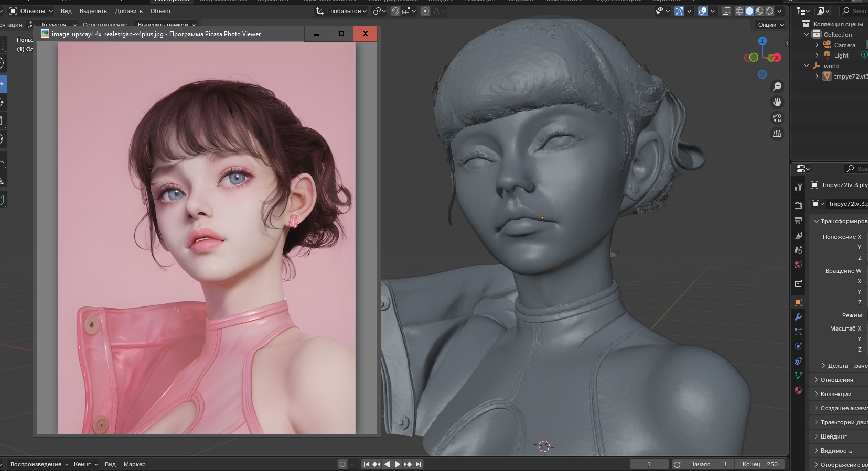Switch to solid viewport shading
This screenshot has height=471, width=868.
pyautogui.click(x=749, y=11)
